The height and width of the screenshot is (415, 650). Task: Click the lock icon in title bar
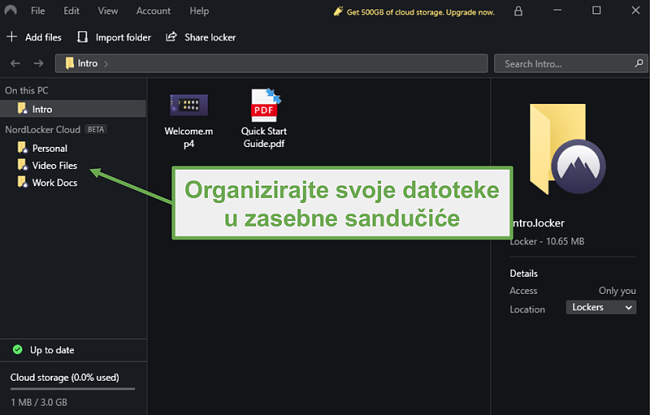pos(518,11)
